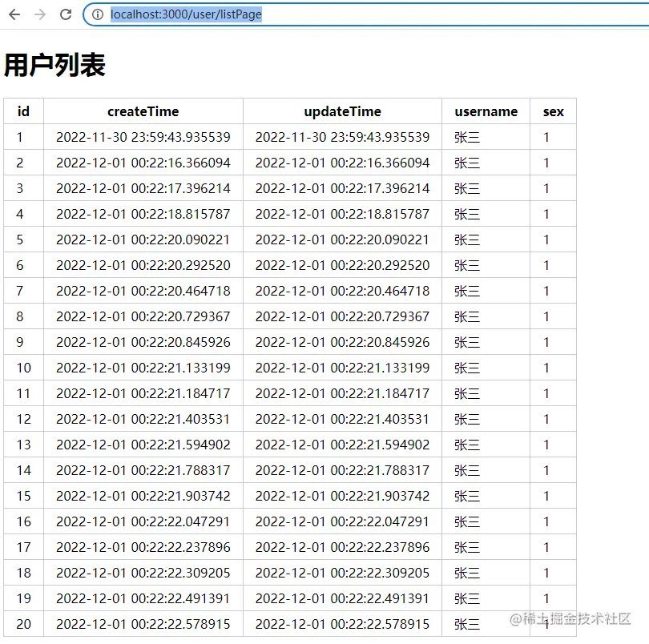
Task: Click createTime 2022-12-01 00:22:20.729367 cell
Action: coord(143,316)
